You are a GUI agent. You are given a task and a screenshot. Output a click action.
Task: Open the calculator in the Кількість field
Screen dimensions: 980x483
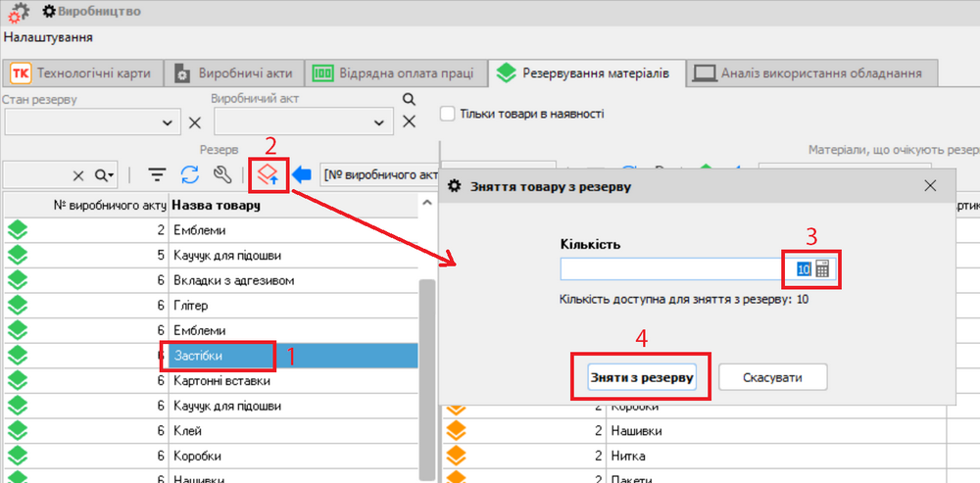822,269
